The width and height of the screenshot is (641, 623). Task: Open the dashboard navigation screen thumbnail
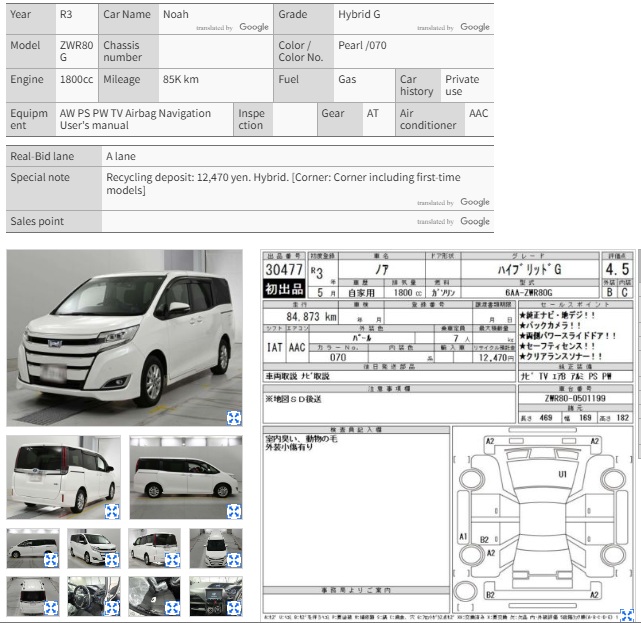point(216,596)
